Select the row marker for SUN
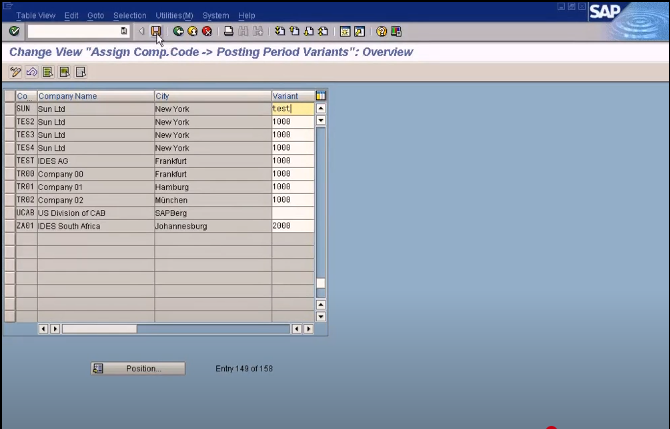 (x=10, y=109)
